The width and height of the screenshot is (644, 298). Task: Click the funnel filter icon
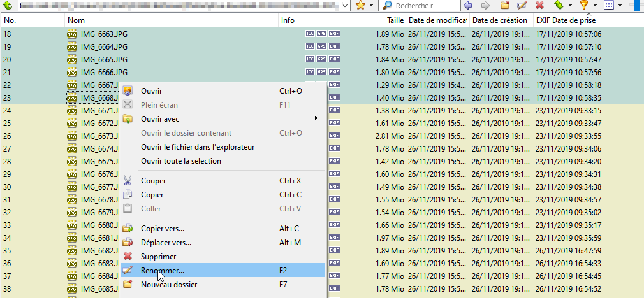[x=584, y=6]
